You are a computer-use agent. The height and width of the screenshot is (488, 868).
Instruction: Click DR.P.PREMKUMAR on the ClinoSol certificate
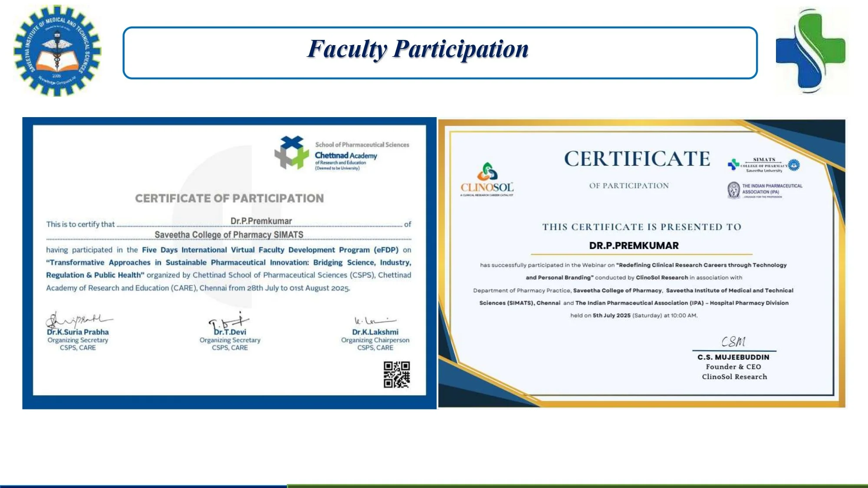click(x=634, y=246)
